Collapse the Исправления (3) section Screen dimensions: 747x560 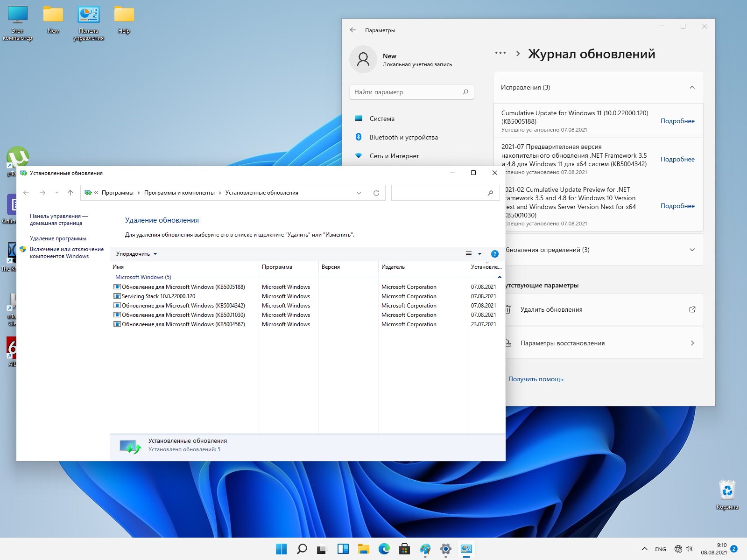[x=692, y=87]
